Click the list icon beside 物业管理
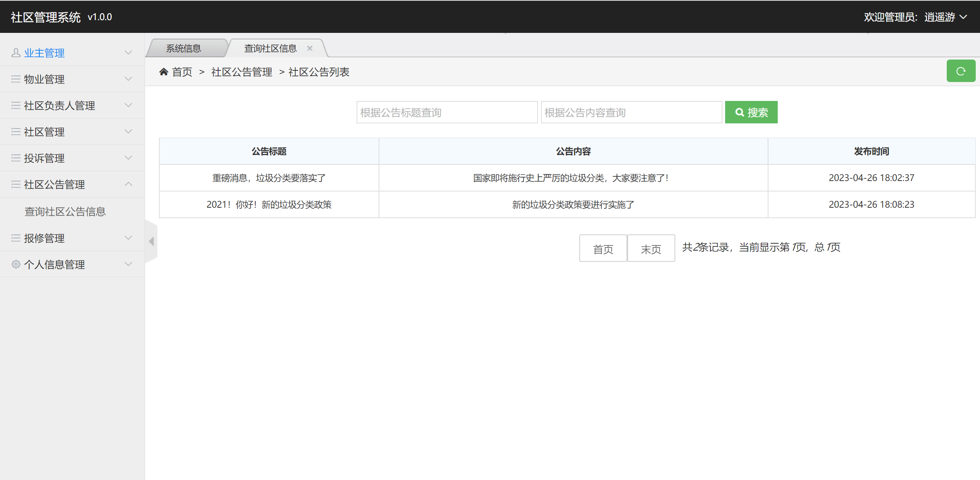 click(x=16, y=79)
